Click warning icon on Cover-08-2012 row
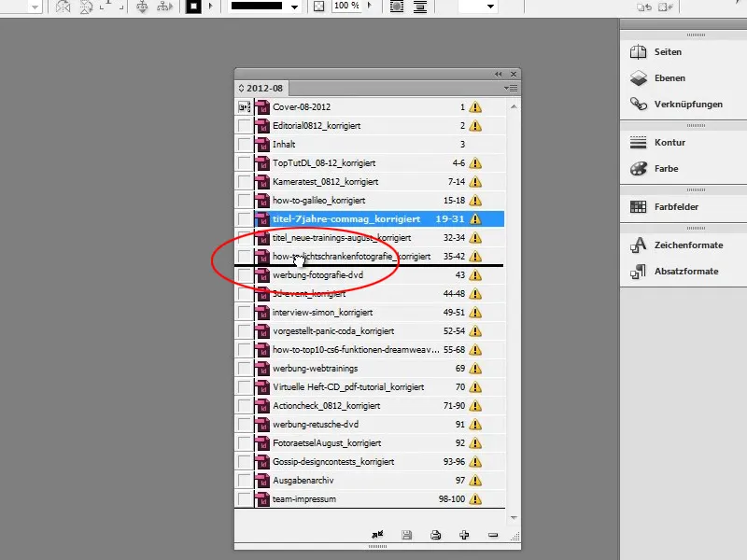The image size is (747, 560). tap(475, 107)
